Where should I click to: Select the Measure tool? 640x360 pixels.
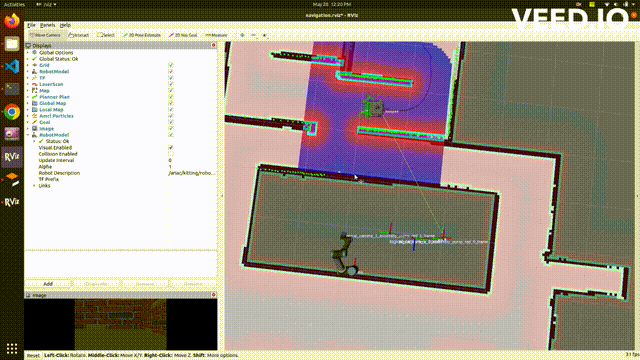216,35
